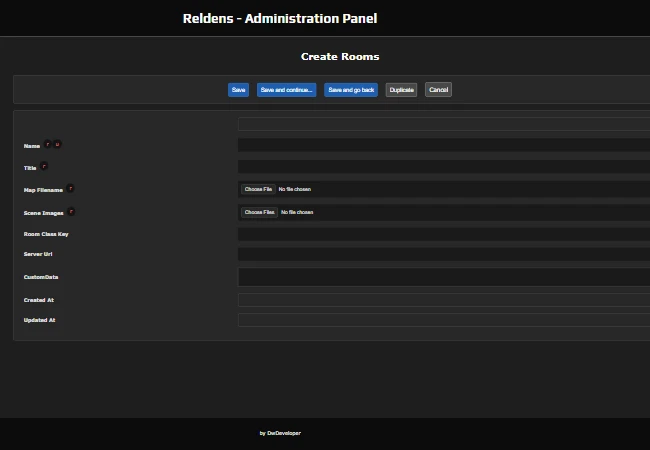The height and width of the screenshot is (450, 650).
Task: Click the 'r' required badge next to Name
Action: click(48, 144)
